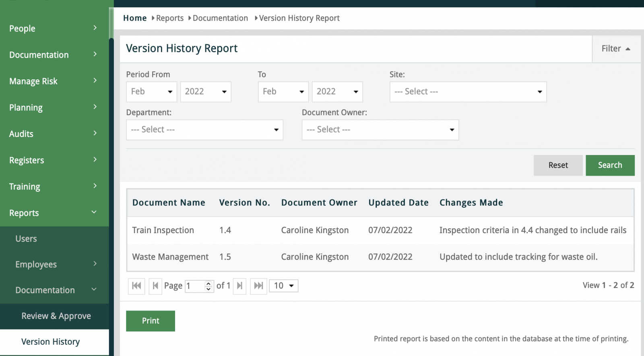The image size is (644, 356).
Task: Collapse the Reports sidebar section
Action: coord(94,212)
